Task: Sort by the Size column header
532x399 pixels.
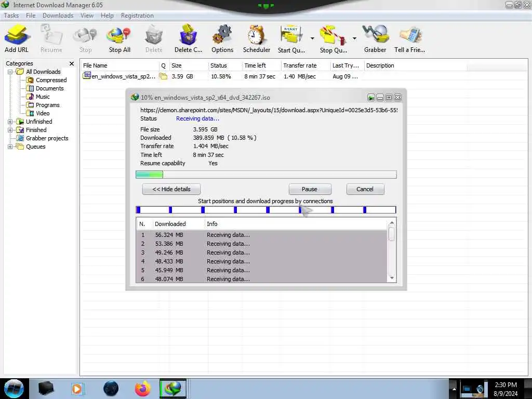Action: [x=188, y=65]
